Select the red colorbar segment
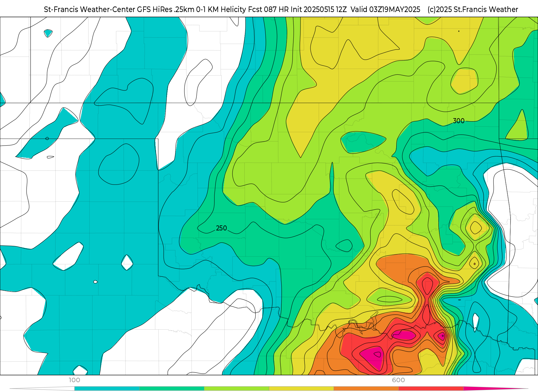 [x=431, y=389]
